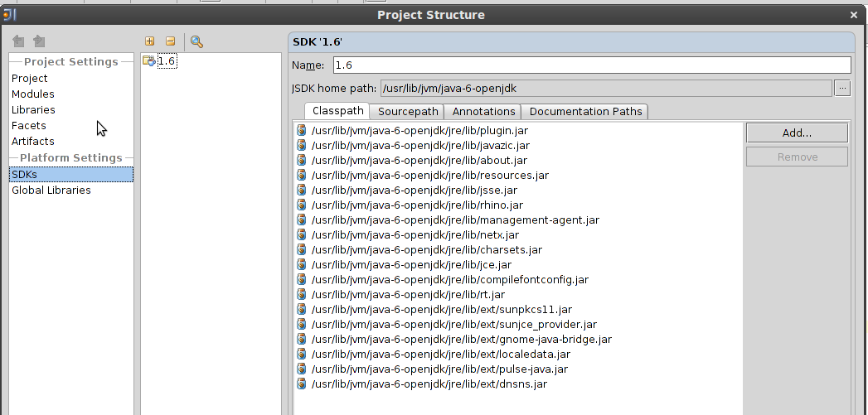Screen dimensions: 868x415
Task: Switch to the Sourcepath tab
Action: click(407, 112)
